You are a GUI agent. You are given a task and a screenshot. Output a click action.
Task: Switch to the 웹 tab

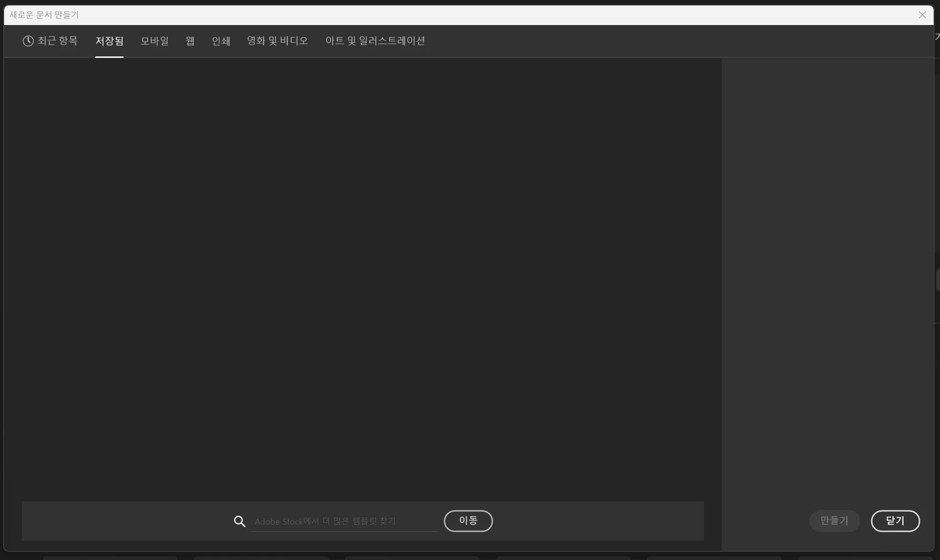(x=190, y=41)
